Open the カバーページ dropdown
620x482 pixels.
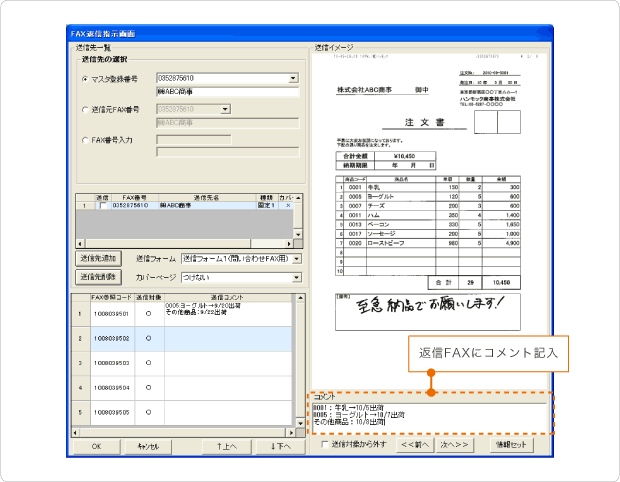(x=297, y=278)
